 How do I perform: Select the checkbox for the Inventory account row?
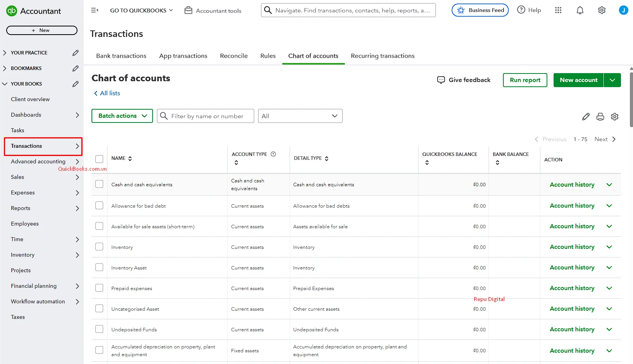(x=99, y=247)
